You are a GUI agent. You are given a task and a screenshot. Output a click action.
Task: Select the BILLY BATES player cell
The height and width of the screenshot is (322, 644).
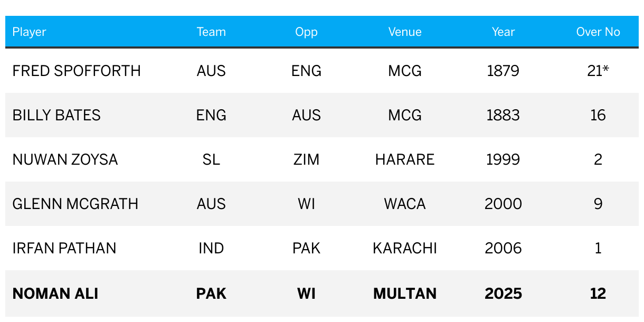56,115
